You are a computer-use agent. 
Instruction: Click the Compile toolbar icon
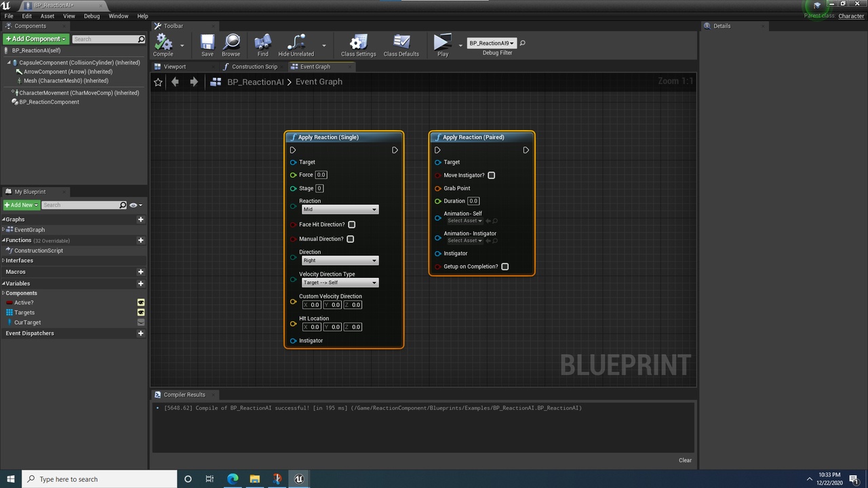tap(163, 44)
